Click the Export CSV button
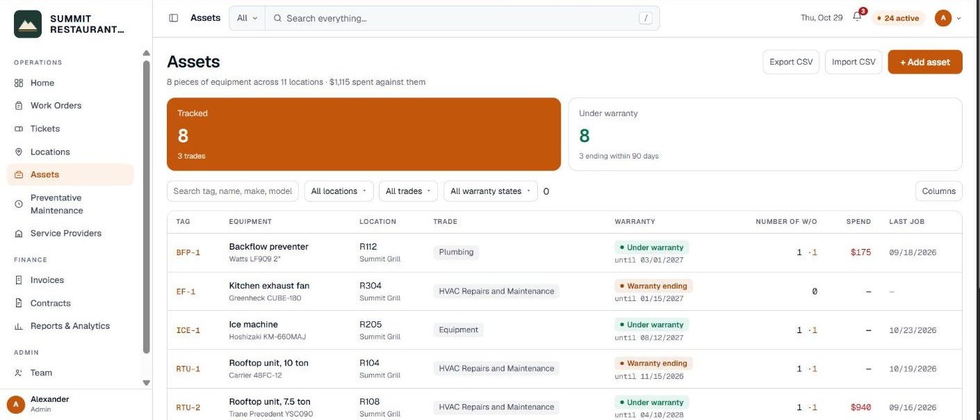Image resolution: width=980 pixels, height=420 pixels. click(x=791, y=62)
